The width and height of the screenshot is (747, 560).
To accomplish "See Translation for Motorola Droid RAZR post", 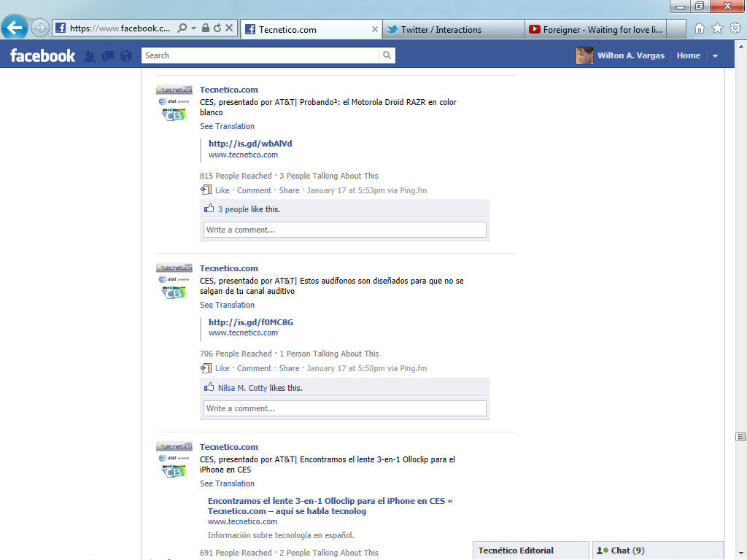I will pos(228,126).
